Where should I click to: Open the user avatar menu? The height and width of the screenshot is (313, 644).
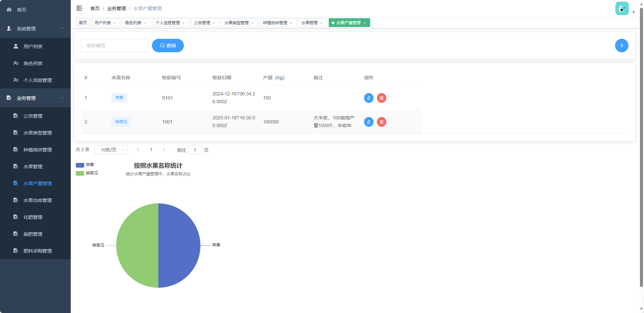pos(622,9)
